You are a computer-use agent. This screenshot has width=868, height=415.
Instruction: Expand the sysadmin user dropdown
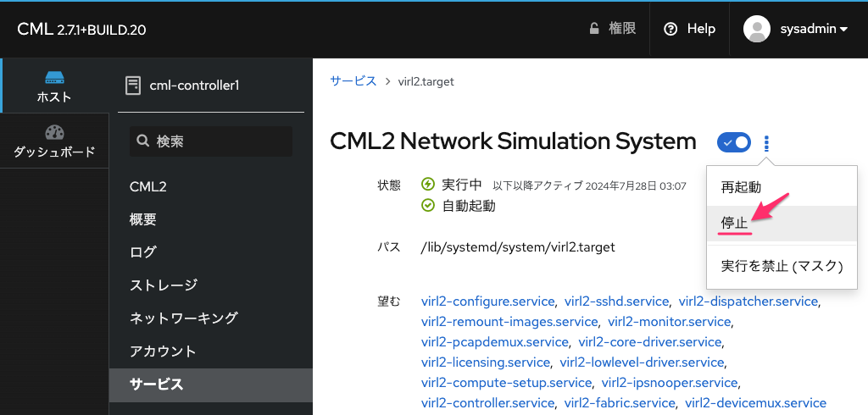pos(814,29)
